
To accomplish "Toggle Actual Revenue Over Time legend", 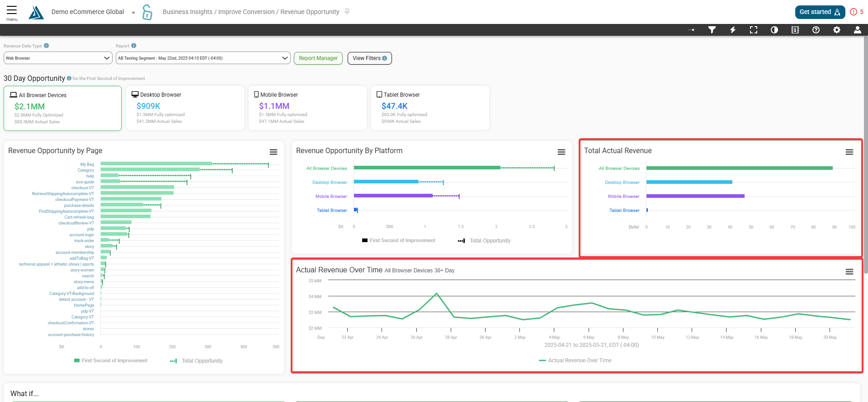I will (x=575, y=360).
